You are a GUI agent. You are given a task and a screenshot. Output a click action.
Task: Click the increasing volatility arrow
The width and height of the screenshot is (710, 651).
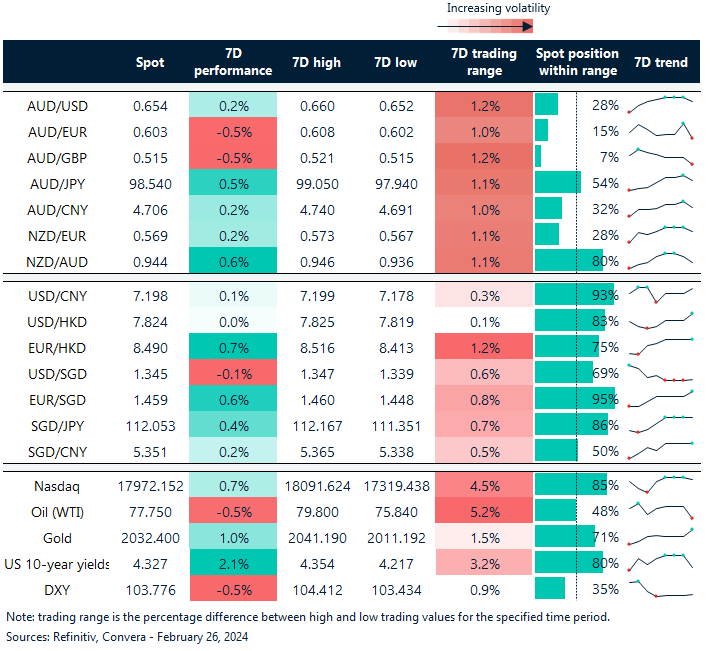(498, 26)
